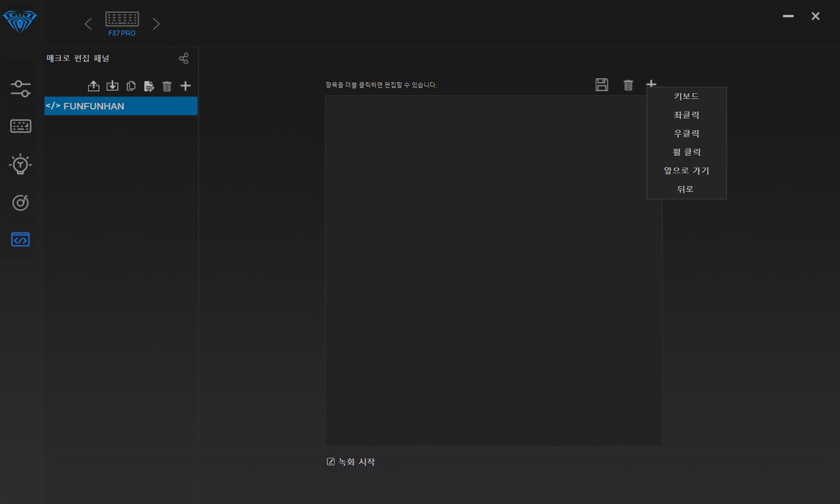Click the copy macro icon

(x=131, y=86)
